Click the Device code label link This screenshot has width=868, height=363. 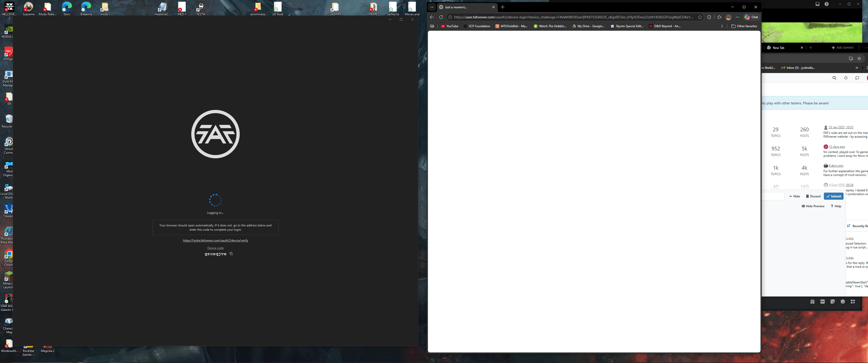point(215,248)
